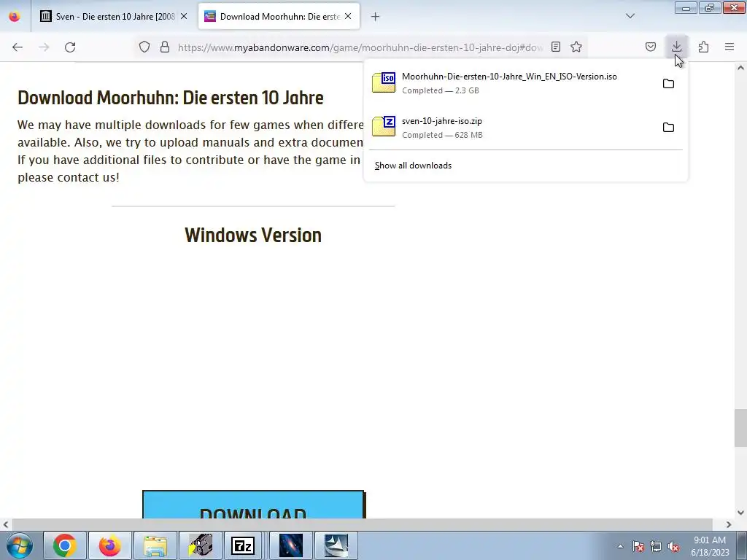
Task: Toggle reader view icon in address bar
Action: coord(555,47)
